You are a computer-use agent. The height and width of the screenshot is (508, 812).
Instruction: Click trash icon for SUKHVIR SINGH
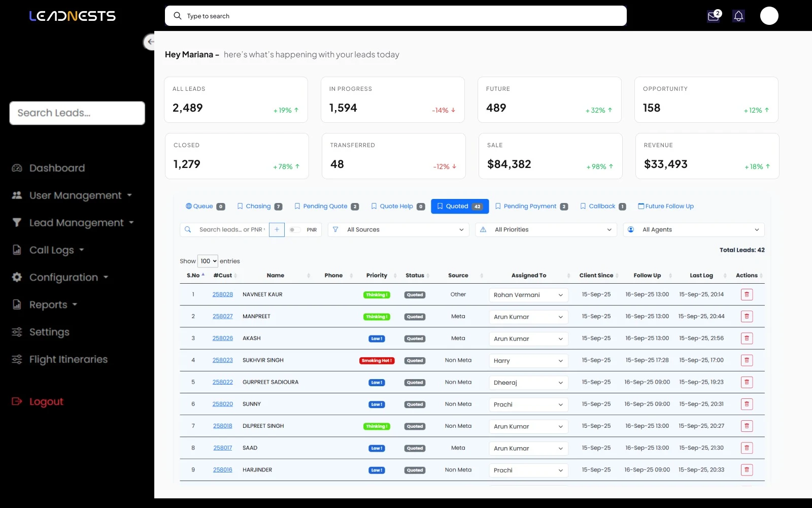click(x=747, y=361)
